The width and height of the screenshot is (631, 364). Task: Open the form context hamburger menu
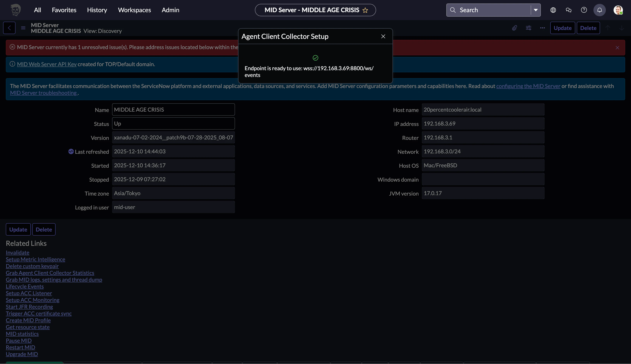23,28
